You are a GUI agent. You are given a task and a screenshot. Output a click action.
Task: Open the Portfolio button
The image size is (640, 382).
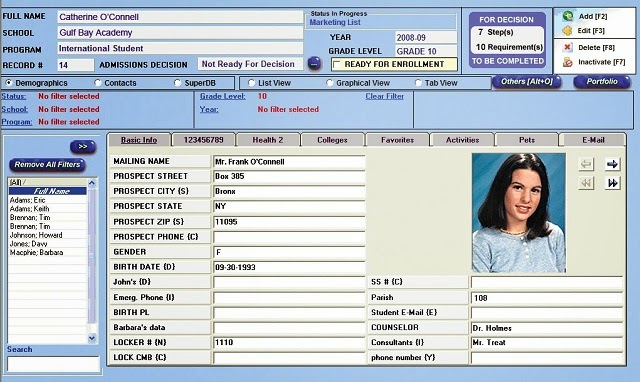pyautogui.click(x=602, y=82)
